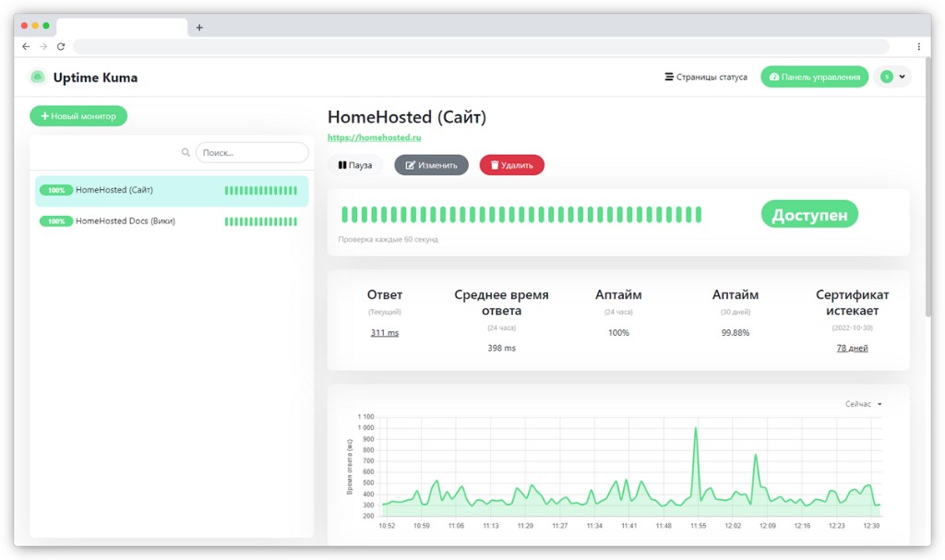Expand the user profile dropdown

[x=903, y=77]
